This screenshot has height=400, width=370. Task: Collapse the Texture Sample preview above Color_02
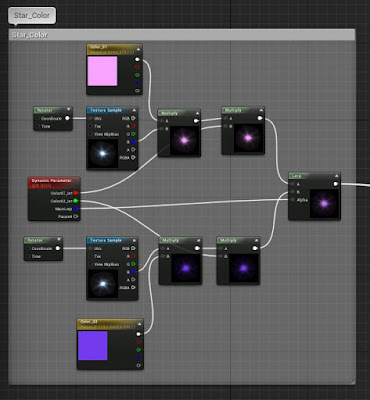pyautogui.click(x=134, y=240)
